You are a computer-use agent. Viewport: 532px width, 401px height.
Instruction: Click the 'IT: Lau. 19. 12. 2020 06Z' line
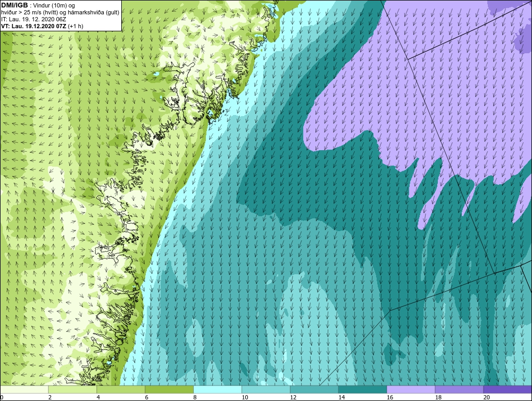pyautogui.click(x=34, y=19)
